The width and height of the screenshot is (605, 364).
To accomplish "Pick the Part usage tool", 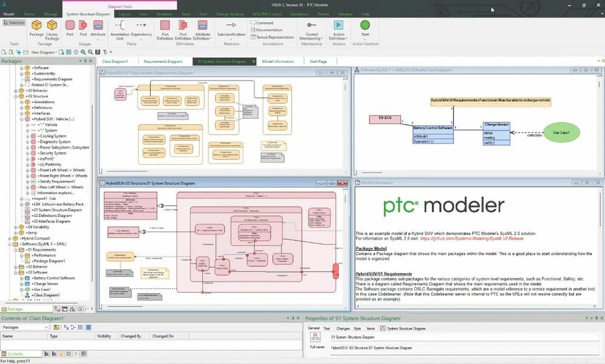I will [70, 28].
